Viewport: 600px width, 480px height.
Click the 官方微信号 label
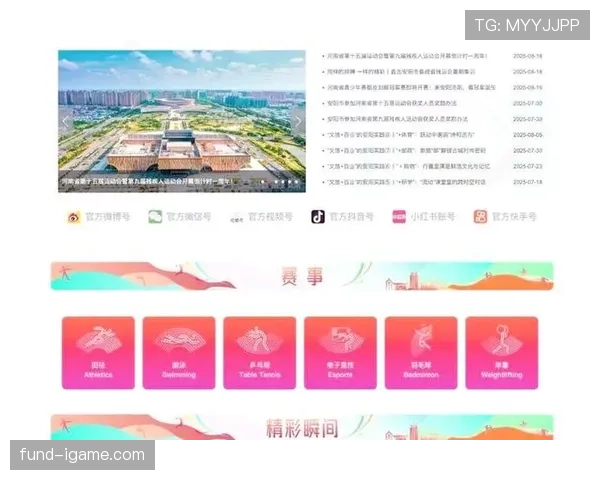tap(189, 217)
